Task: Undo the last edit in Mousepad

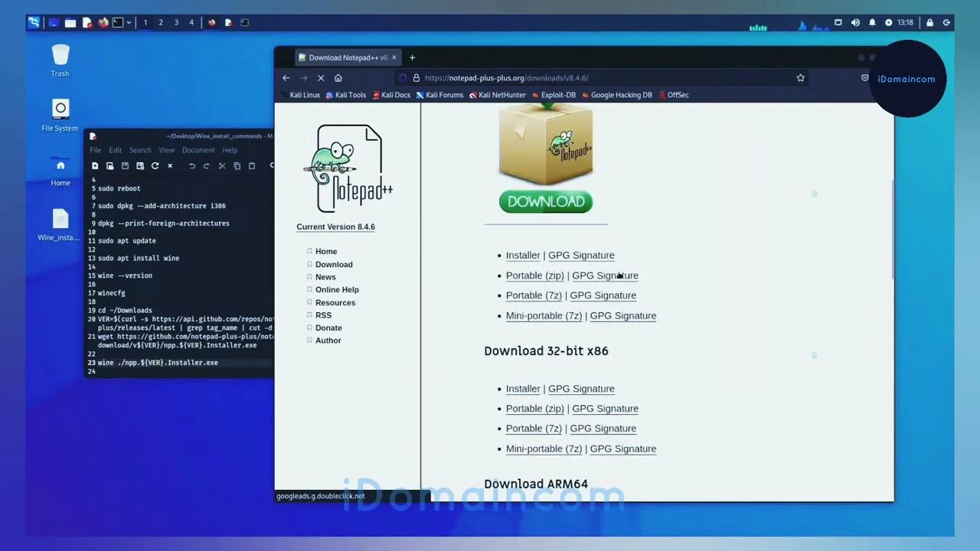Action: click(x=192, y=166)
